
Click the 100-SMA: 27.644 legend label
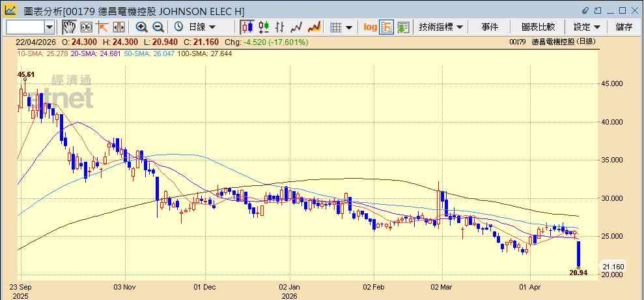(x=204, y=53)
